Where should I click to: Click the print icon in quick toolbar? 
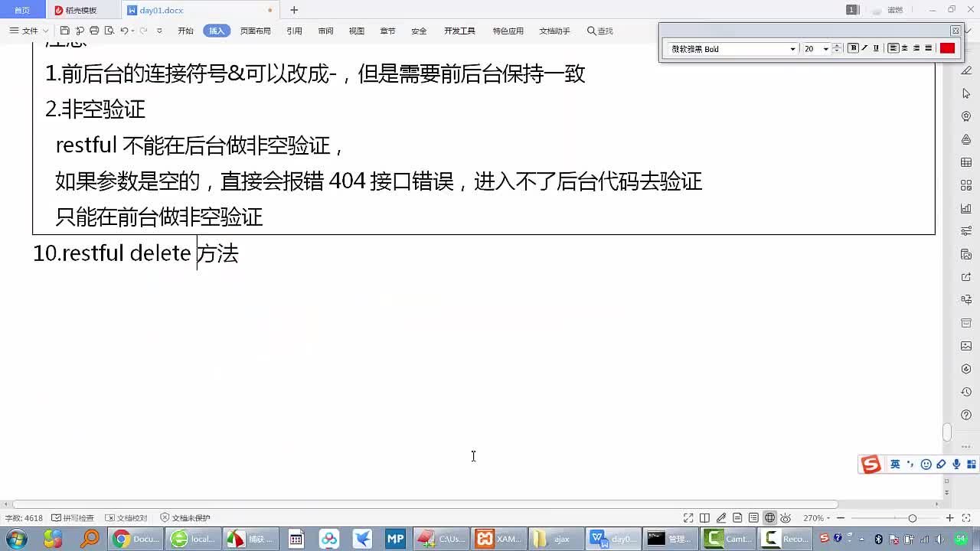pyautogui.click(x=94, y=31)
